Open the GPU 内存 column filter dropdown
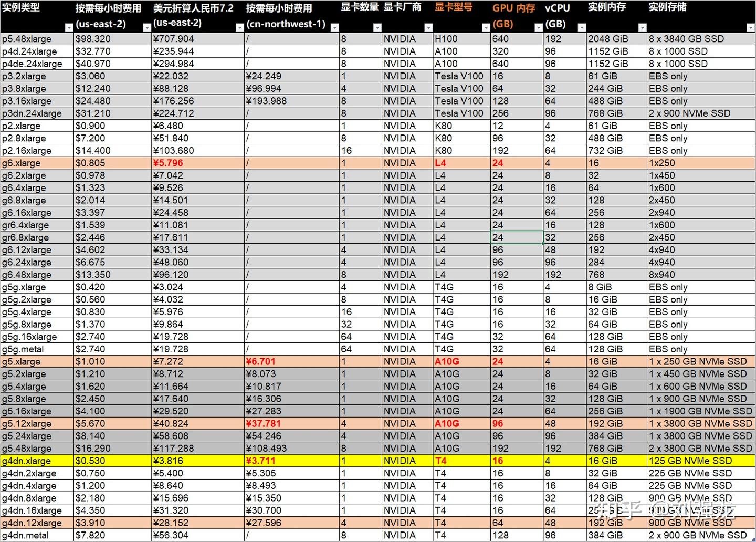This screenshot has width=756, height=542. [538, 27]
